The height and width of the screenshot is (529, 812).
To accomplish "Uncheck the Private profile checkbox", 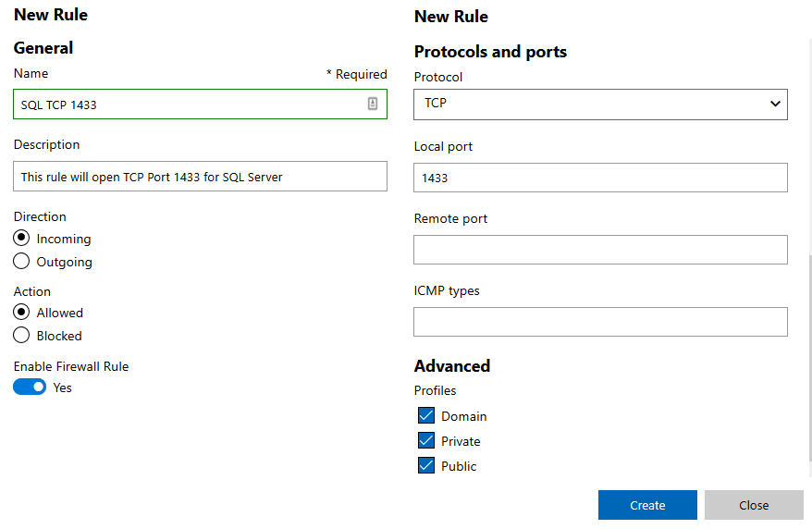I will pyautogui.click(x=426, y=440).
